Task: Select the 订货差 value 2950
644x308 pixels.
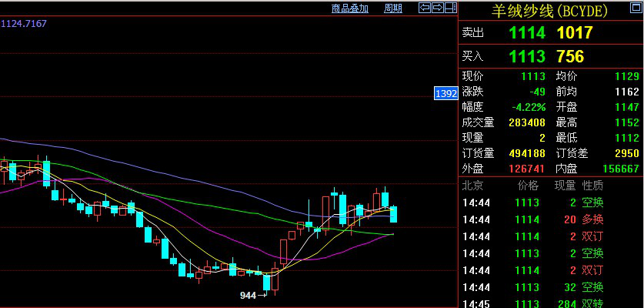Action: click(627, 153)
